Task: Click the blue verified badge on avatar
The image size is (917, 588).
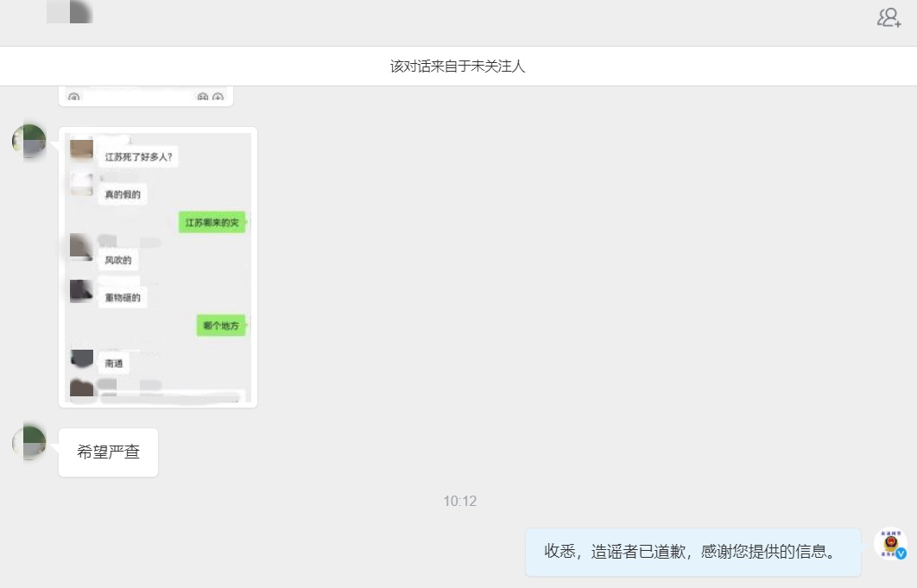Action: 901,553
